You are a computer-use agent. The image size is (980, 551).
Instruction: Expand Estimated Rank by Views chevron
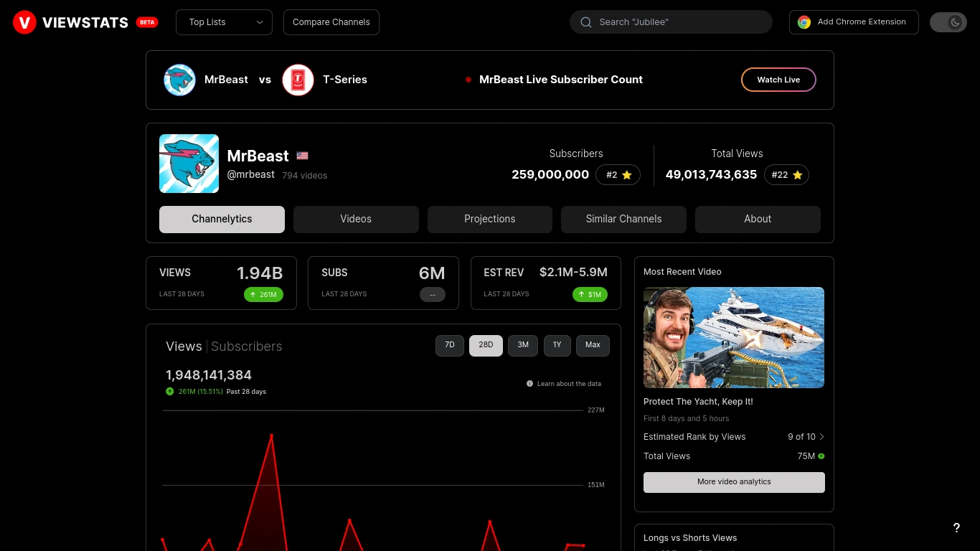821,437
